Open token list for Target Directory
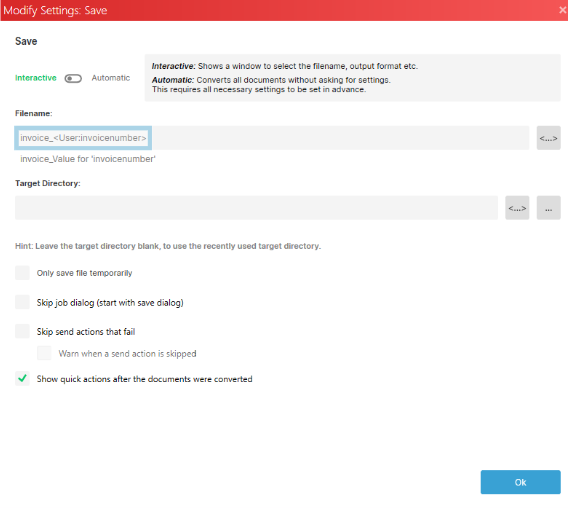The width and height of the screenshot is (568, 508). point(517,208)
